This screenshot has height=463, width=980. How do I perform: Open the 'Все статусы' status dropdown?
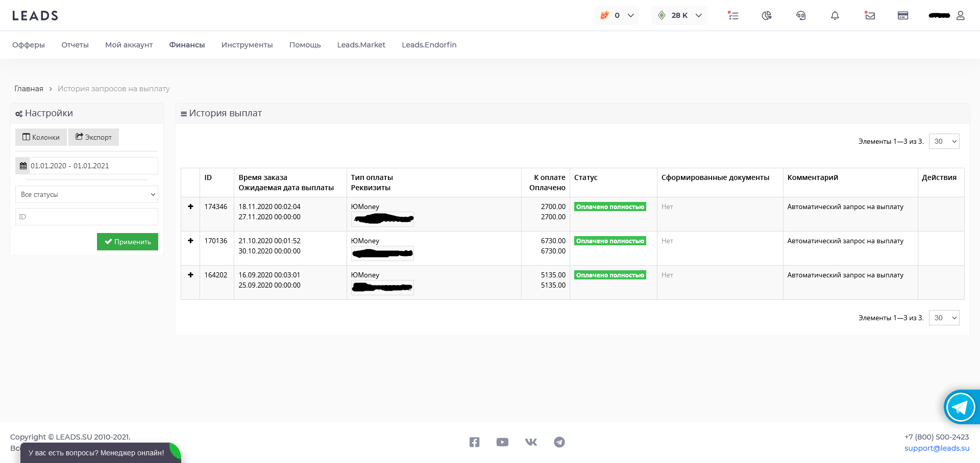pyautogui.click(x=87, y=194)
